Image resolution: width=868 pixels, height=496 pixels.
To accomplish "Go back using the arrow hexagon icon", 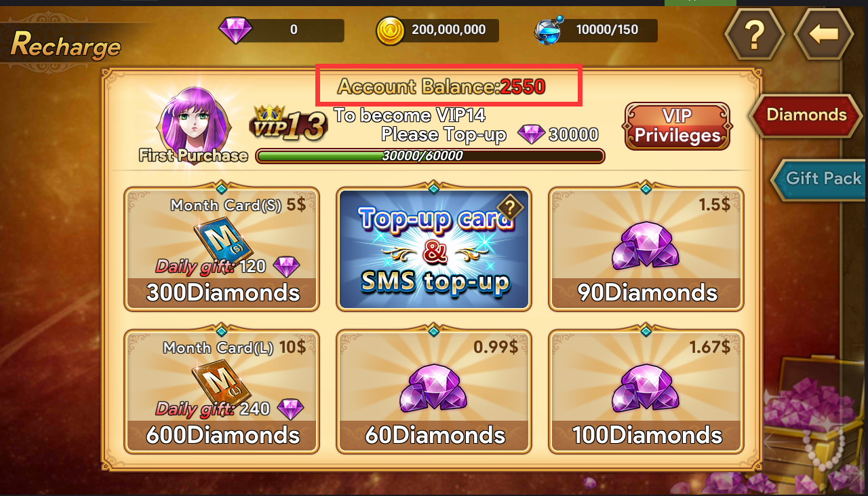I will click(x=823, y=33).
